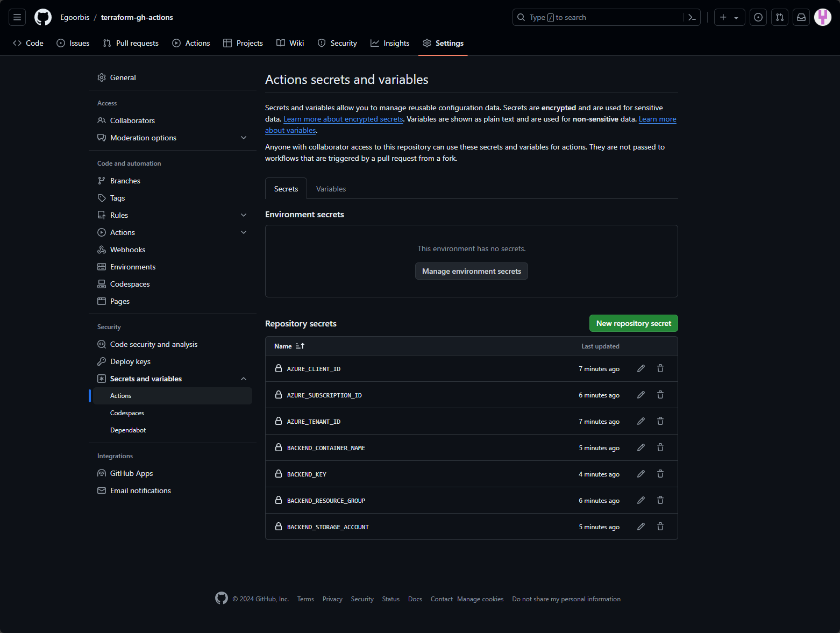This screenshot has height=633, width=840.
Task: Open the hamburger navigation menu
Action: click(x=17, y=17)
